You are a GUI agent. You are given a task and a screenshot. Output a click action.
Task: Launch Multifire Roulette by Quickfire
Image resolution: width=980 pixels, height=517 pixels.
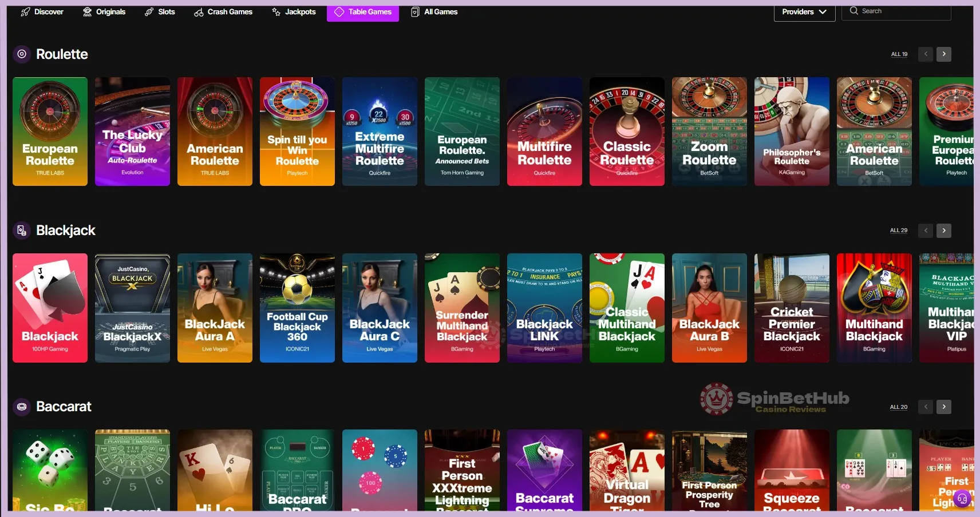[544, 132]
